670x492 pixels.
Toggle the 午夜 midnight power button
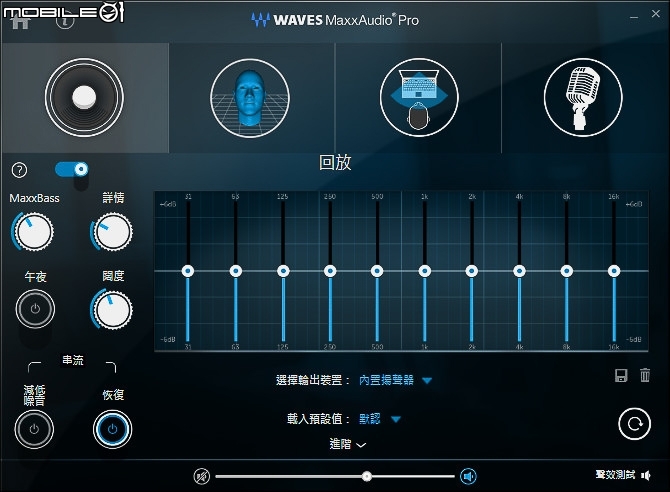(x=35, y=309)
